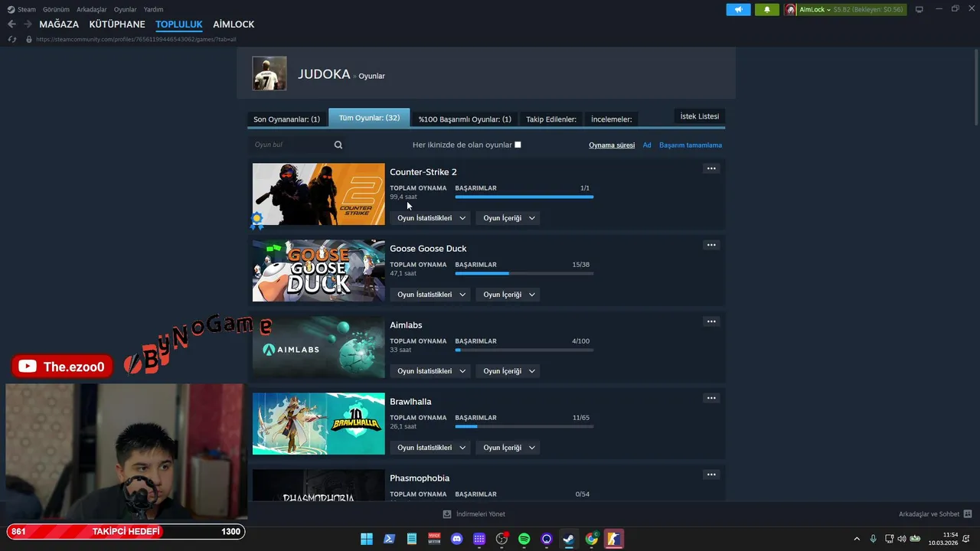The image size is (980, 551).
Task: Click the JUDOKA profile avatar
Action: (x=269, y=73)
